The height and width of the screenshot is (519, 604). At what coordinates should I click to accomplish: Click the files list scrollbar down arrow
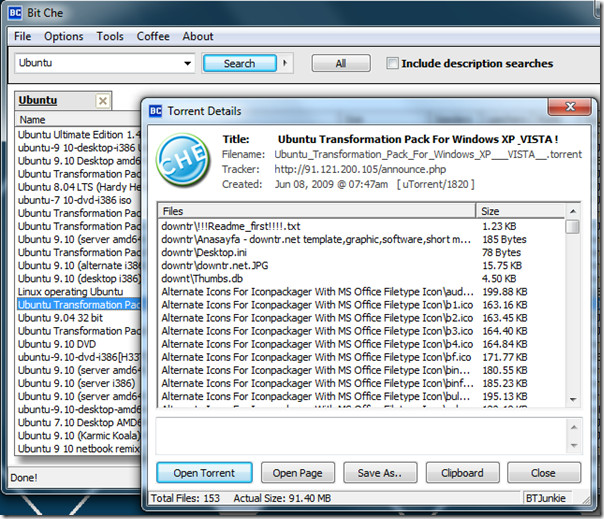[573, 400]
